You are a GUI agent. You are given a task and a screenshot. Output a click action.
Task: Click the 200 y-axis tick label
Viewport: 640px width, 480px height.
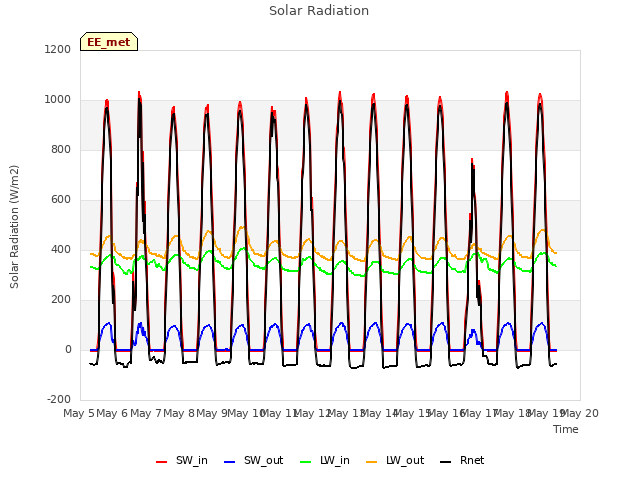tap(61, 300)
